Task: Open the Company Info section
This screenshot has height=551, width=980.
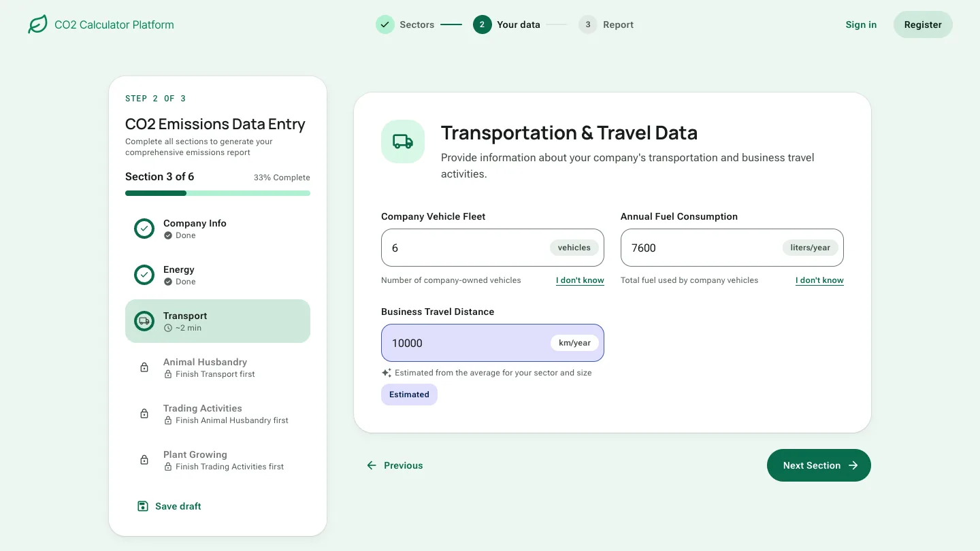Action: (x=218, y=229)
